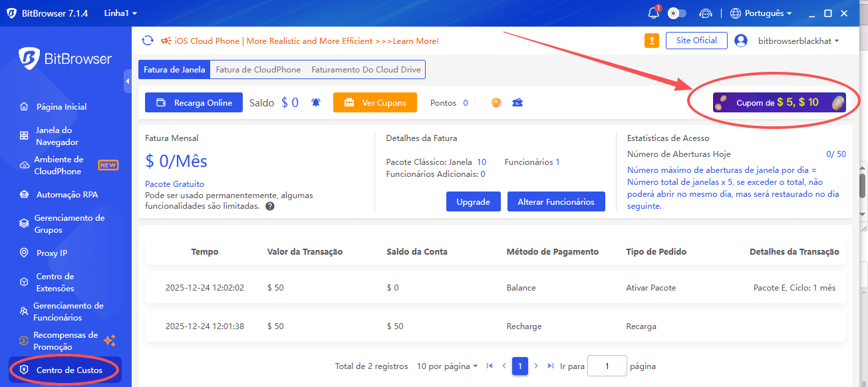This screenshot has height=387, width=868.
Task: Open the Site Oficial button
Action: [x=696, y=41]
